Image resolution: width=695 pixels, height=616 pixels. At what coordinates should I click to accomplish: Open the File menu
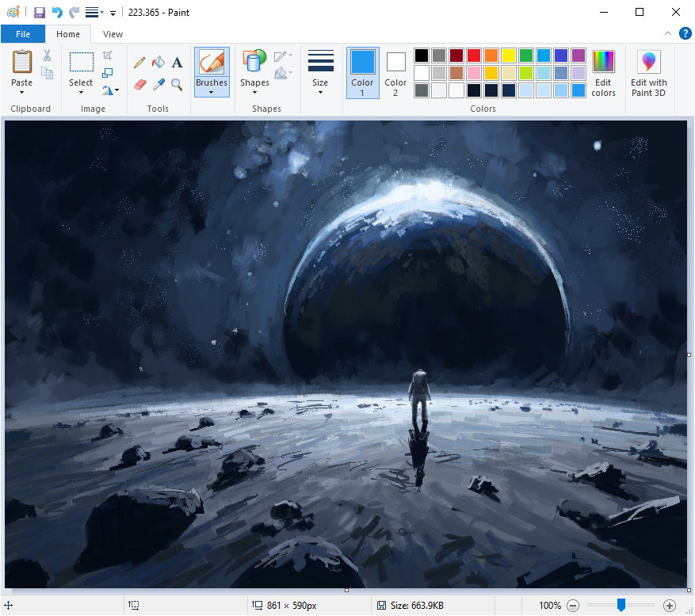pyautogui.click(x=23, y=34)
